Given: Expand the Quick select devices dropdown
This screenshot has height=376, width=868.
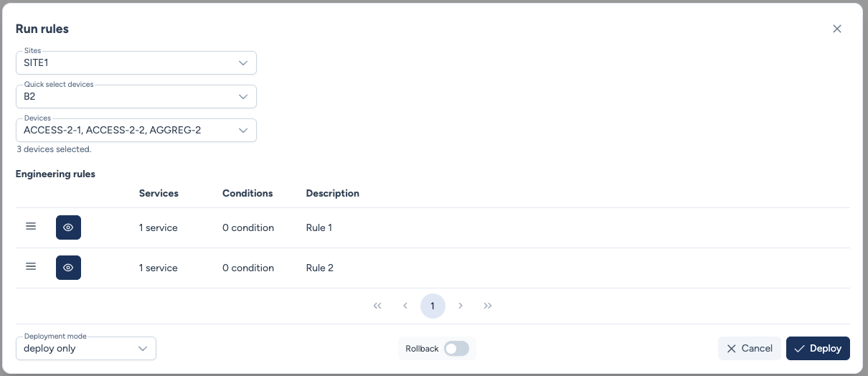Looking at the screenshot, I should coord(136,96).
